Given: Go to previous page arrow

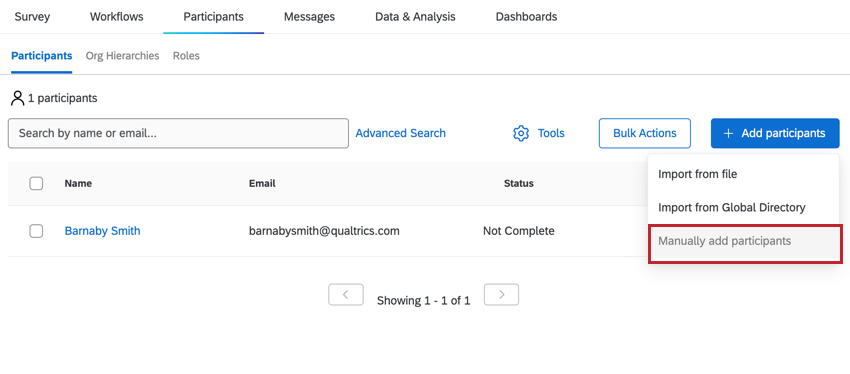Looking at the screenshot, I should click(x=346, y=295).
